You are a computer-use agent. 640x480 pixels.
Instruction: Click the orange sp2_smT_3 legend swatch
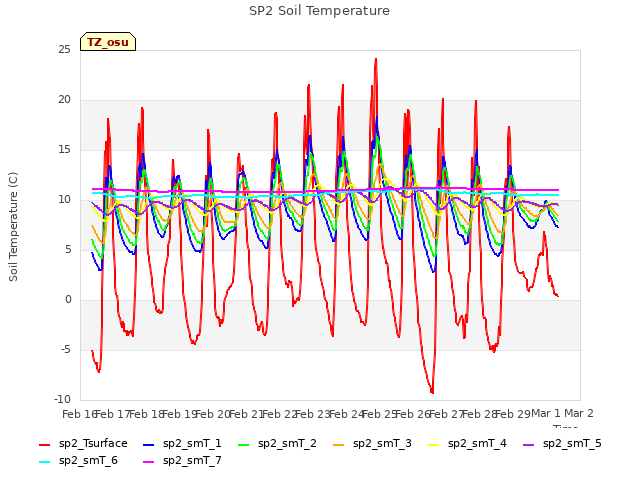pyautogui.click(x=338, y=444)
